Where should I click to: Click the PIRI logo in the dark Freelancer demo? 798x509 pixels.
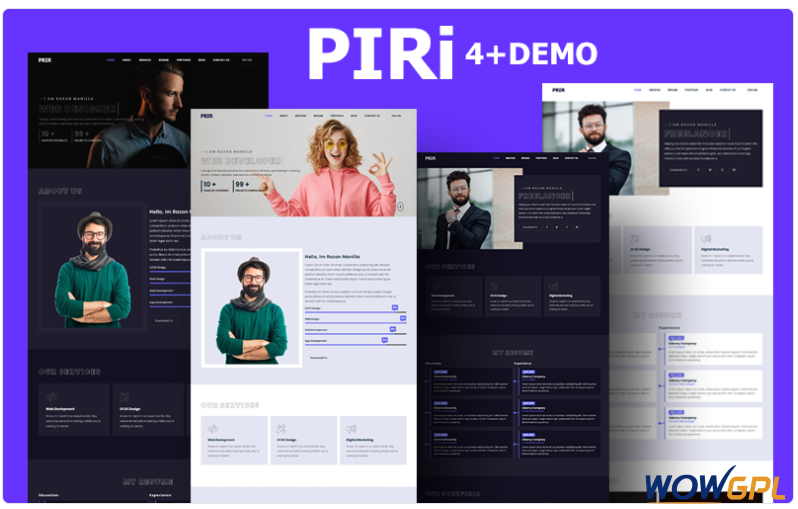431,158
